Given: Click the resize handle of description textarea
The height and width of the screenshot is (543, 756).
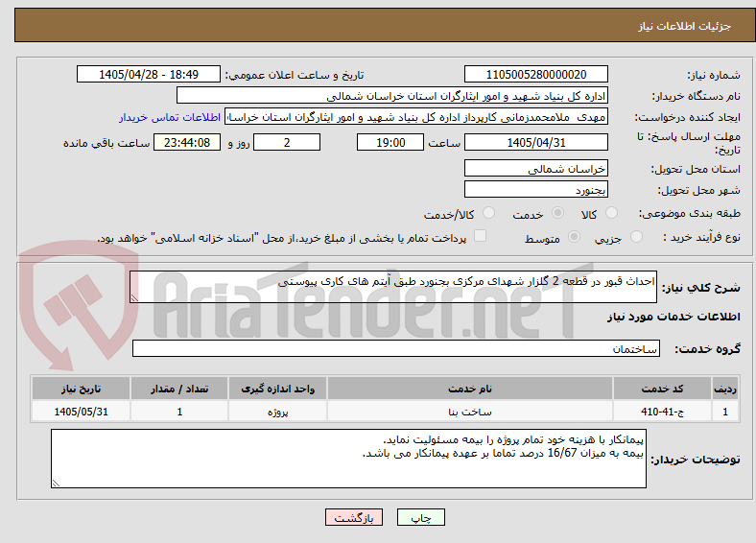Looking at the screenshot, I should tap(134, 298).
